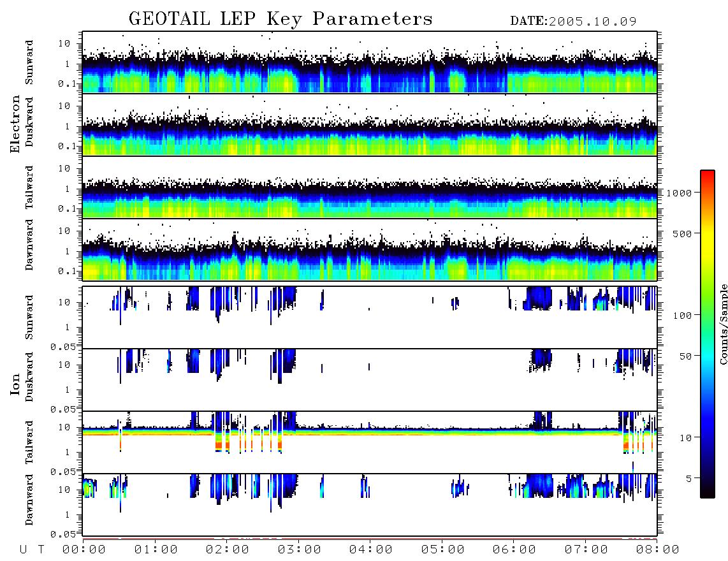Select the Electron Sunward panel label
Image resolution: width=728 pixels, height=561 pixels.
(x=29, y=62)
